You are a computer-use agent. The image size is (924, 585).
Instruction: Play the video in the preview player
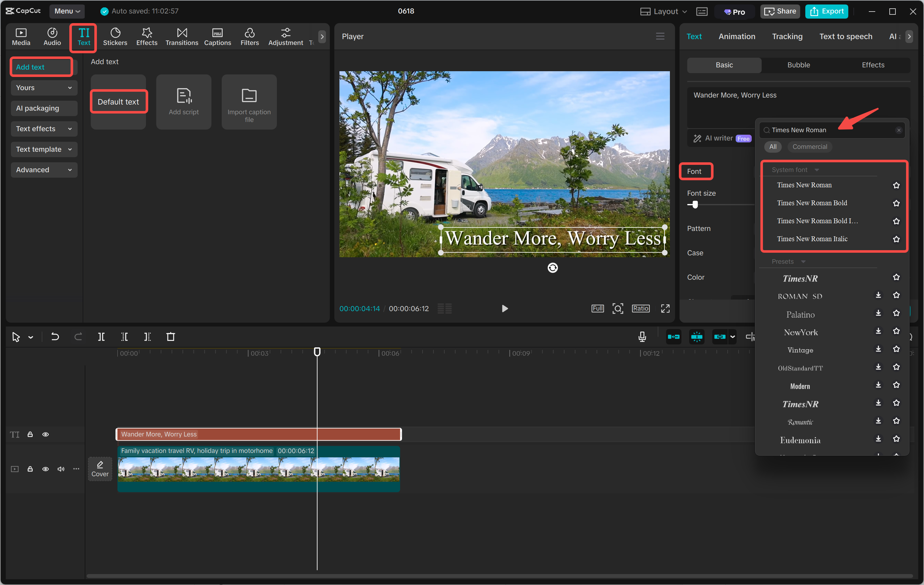point(505,308)
